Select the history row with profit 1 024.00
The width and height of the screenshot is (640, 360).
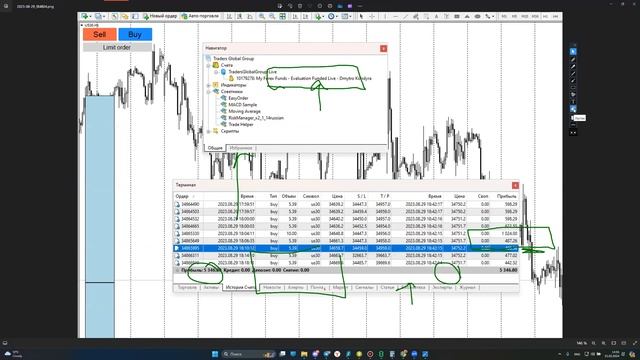pyautogui.click(x=346, y=233)
